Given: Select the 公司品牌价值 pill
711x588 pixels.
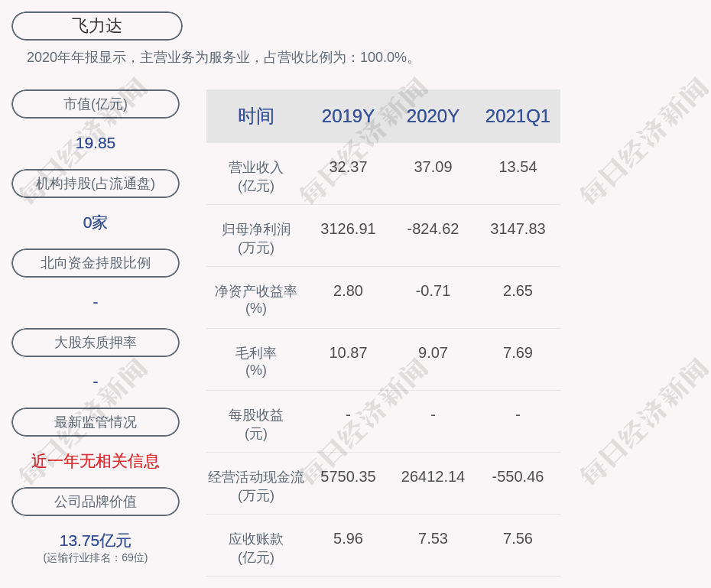Looking at the screenshot, I should coord(96,502).
